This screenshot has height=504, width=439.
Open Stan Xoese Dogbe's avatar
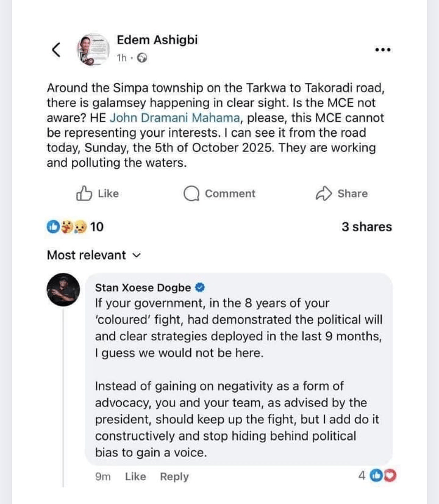(63, 290)
